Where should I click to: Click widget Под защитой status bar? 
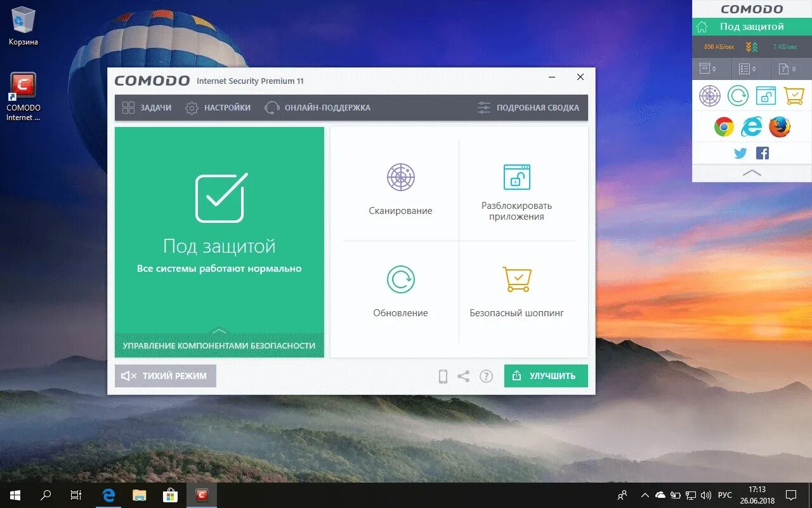pos(752,27)
